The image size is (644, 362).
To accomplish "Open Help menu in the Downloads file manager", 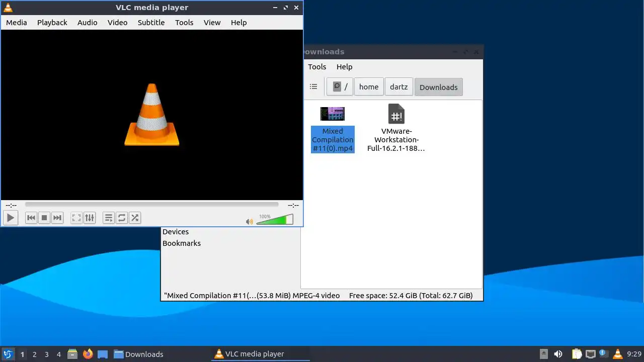I will coord(345,67).
